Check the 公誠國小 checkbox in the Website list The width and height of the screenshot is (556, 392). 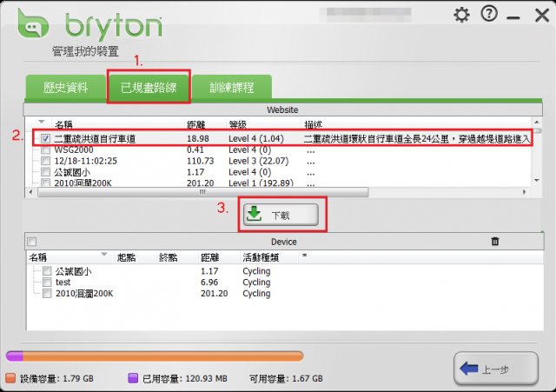pos(45,172)
